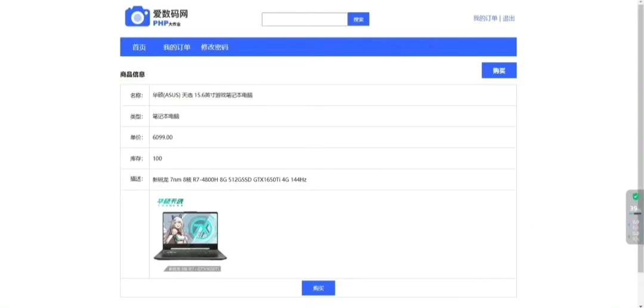Click the 39 value on the side widget
The width and height of the screenshot is (644, 308).
click(x=634, y=208)
